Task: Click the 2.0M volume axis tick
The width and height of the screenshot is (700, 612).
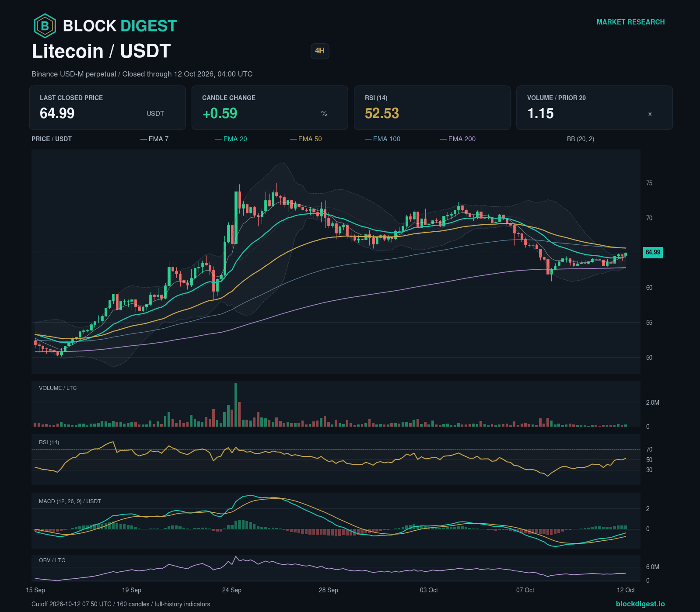Action: point(653,403)
